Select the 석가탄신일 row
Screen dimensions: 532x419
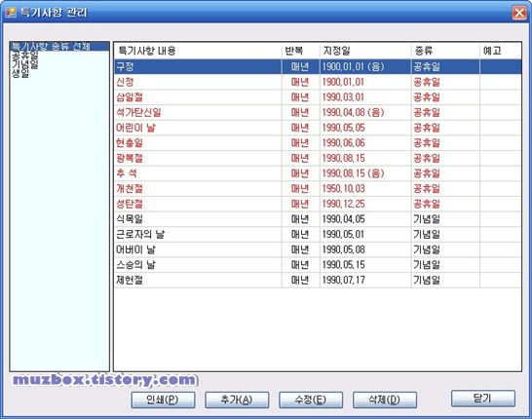pos(318,113)
